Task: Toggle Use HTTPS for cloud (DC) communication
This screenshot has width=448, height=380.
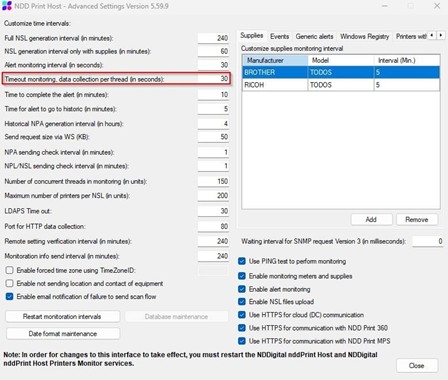Action: (x=242, y=315)
